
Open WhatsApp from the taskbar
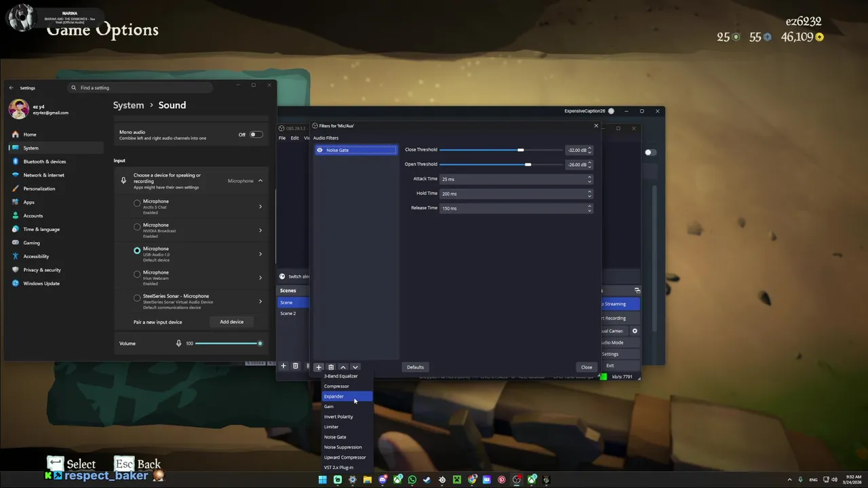point(412,480)
